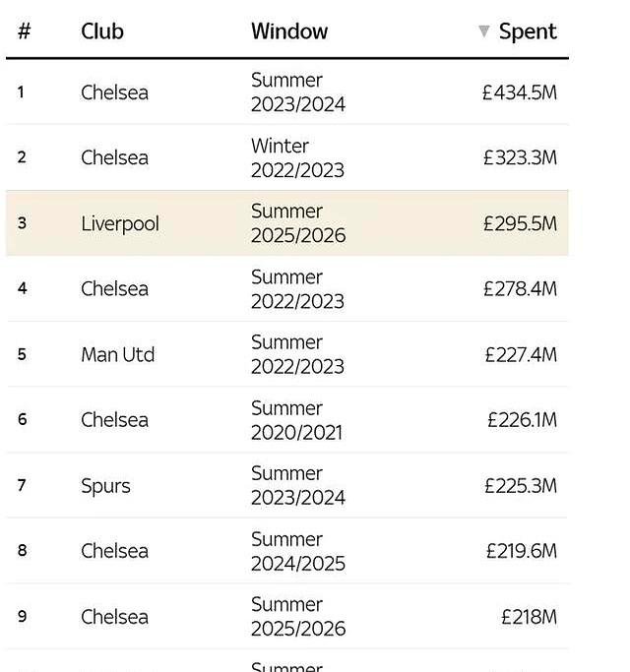The height and width of the screenshot is (672, 630).
Task: Click the £434.5M spent value
Action: 519,92
